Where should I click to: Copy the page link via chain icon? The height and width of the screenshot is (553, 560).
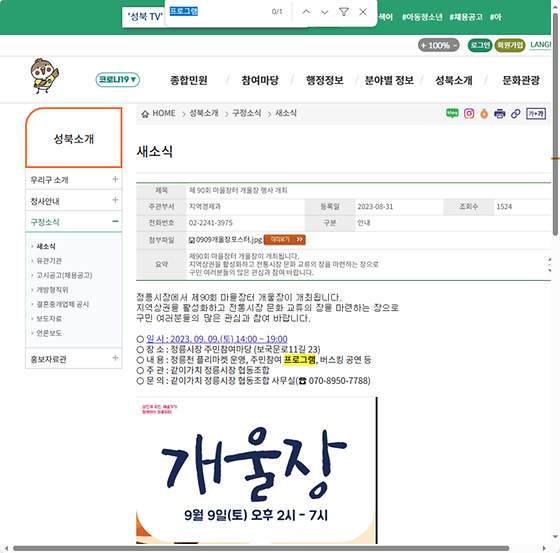[515, 114]
